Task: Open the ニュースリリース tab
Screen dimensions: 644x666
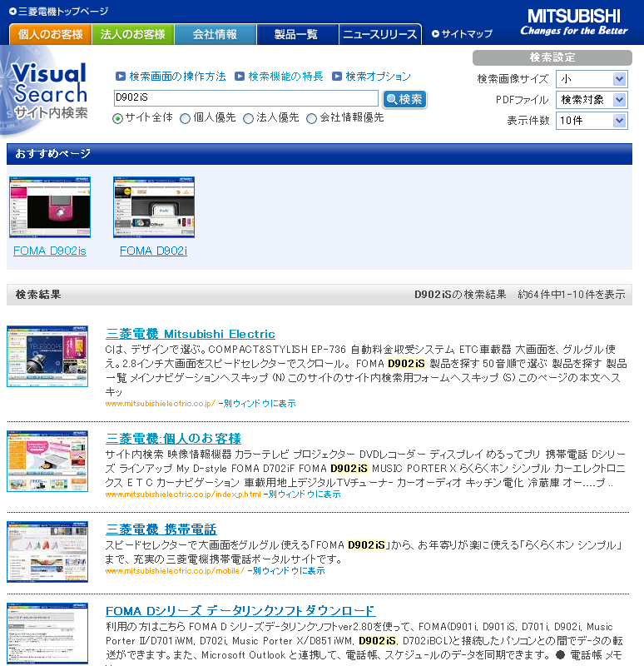Action: tap(380, 34)
